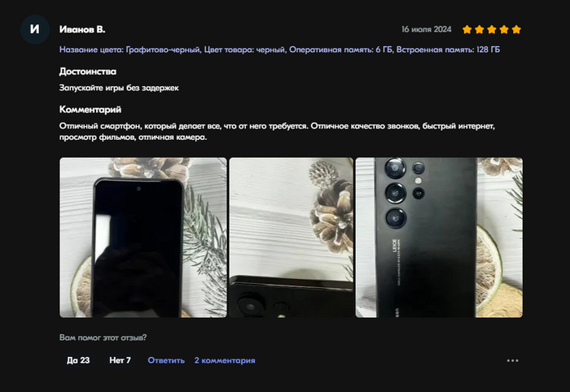Open reviewer name Иванов В.
This screenshot has width=570, height=392.
pyautogui.click(x=82, y=29)
